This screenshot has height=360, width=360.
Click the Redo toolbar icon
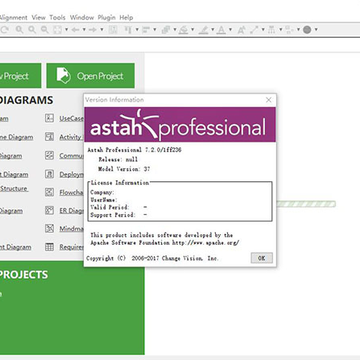click(x=4, y=30)
